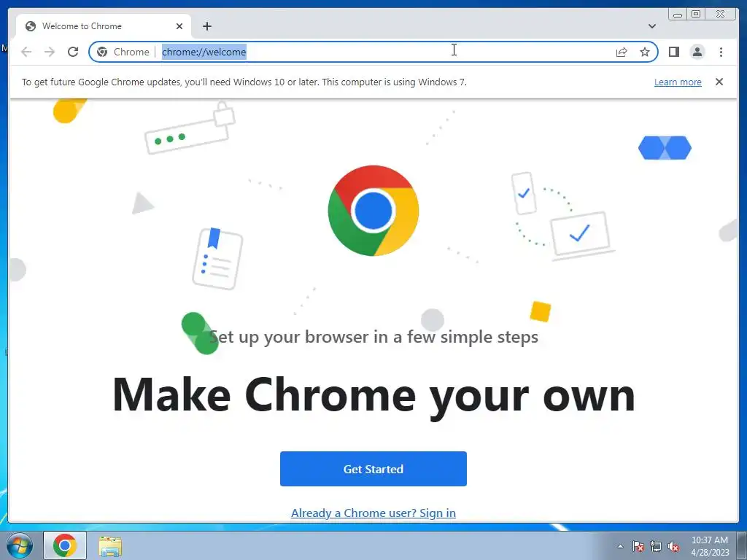The image size is (747, 560).
Task: Reload the current page
Action: 73,52
